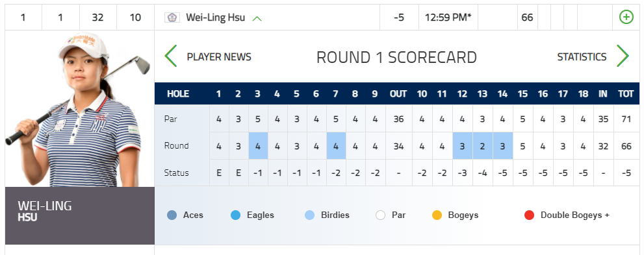Viewport: 644px width, 255px height.
Task: Click the player photo of Wei-Ling Hsu
Action: tap(80, 108)
